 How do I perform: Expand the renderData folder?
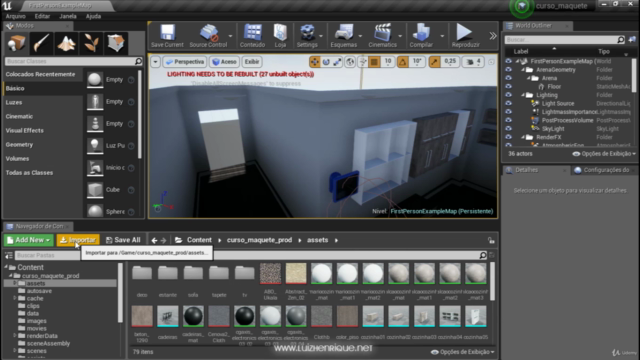(15, 336)
